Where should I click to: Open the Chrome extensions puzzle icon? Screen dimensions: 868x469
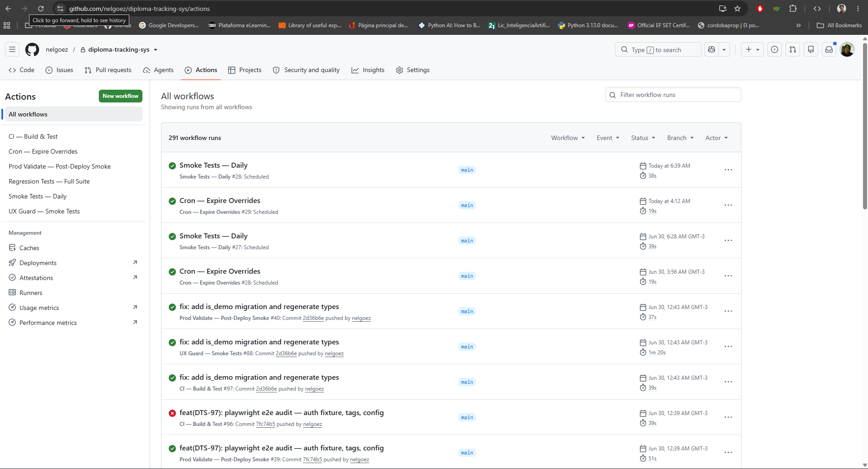click(x=793, y=9)
